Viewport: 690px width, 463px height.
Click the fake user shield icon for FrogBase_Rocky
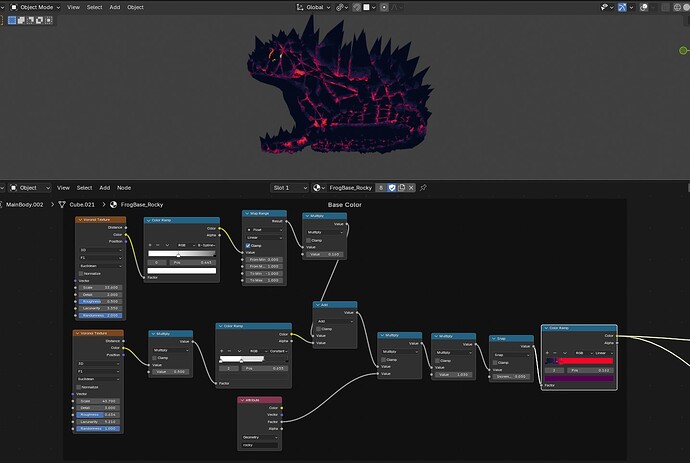tap(392, 188)
